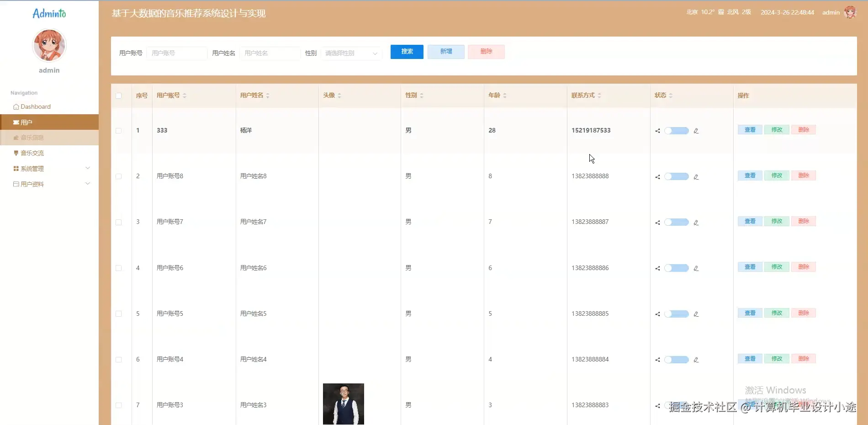Screen dimensions: 868x425
Task: Expand the 用户资料 submenu chevron
Action: pyautogui.click(x=88, y=184)
